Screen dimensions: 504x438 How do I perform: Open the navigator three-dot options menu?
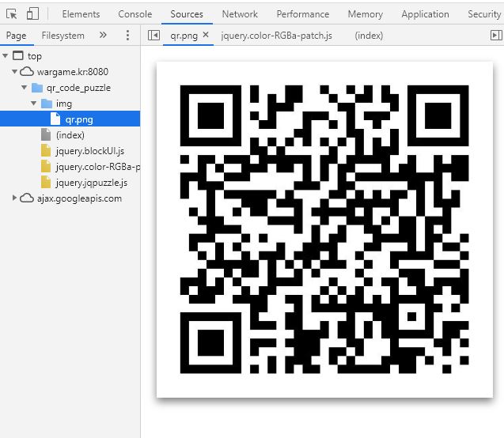(127, 35)
